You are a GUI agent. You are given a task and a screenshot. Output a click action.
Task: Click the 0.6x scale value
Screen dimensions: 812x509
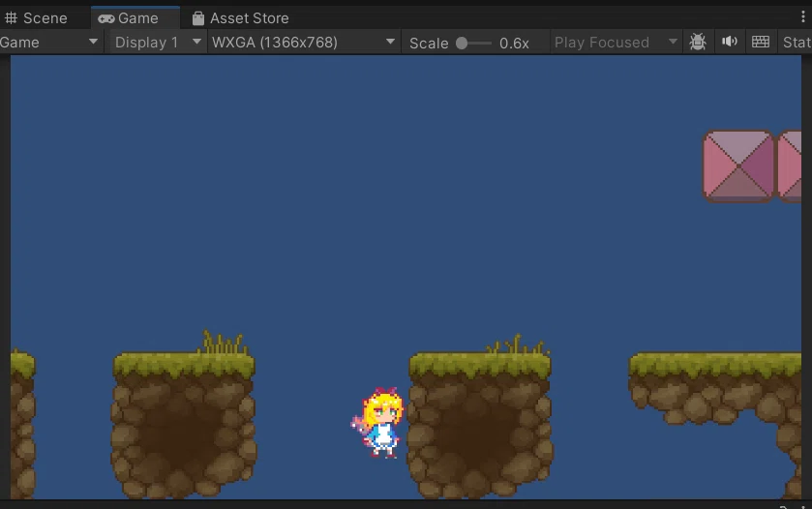(x=514, y=43)
